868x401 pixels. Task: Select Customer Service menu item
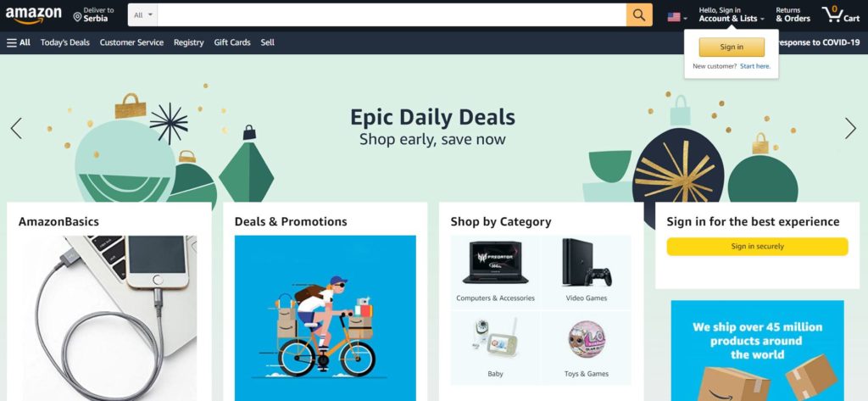click(131, 42)
